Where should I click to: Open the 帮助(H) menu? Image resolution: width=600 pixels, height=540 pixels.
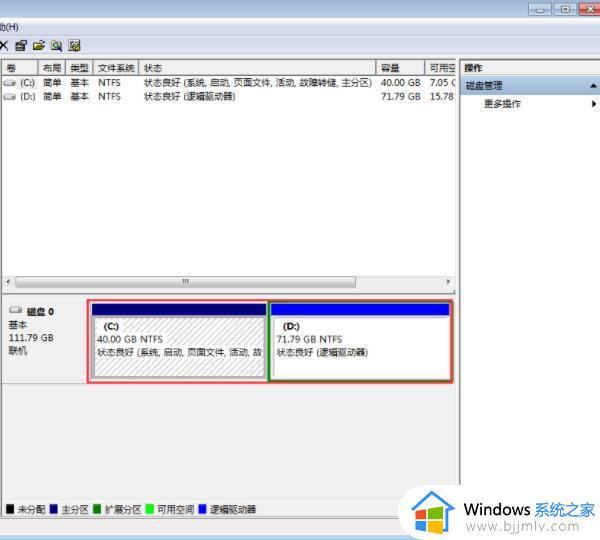point(9,27)
